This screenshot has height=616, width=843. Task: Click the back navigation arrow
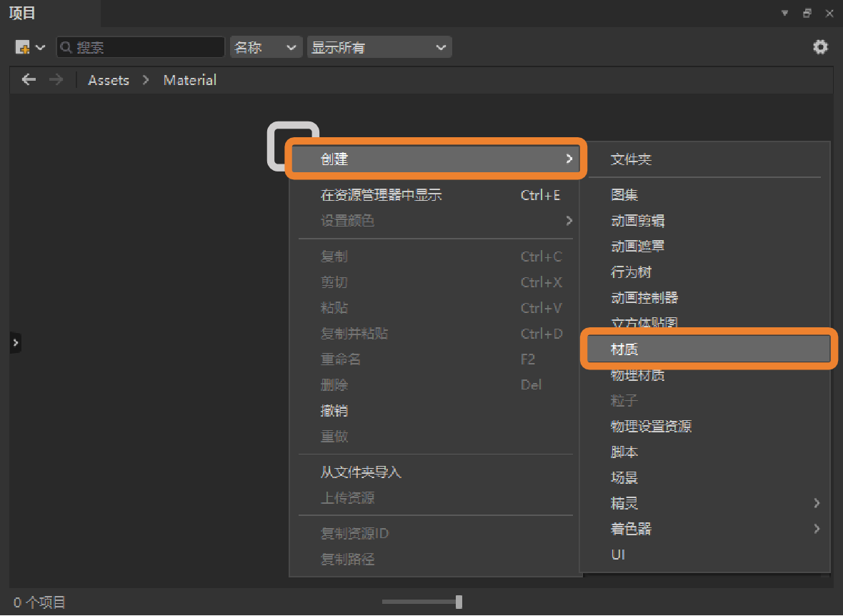29,80
